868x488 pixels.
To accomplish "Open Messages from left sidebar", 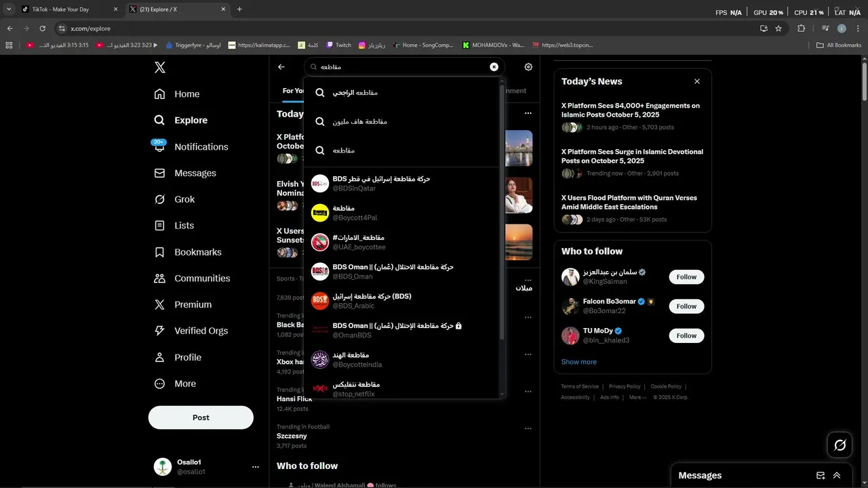I will (185, 173).
